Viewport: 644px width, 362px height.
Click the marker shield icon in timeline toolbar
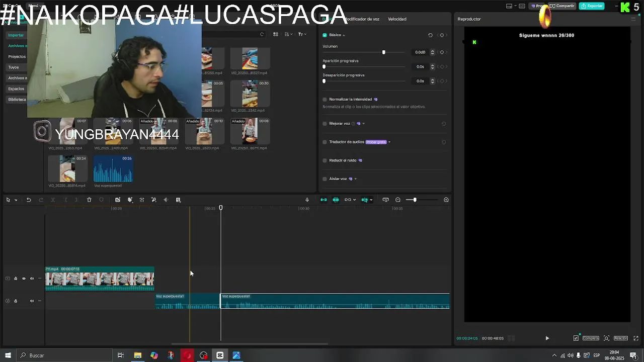tap(101, 200)
